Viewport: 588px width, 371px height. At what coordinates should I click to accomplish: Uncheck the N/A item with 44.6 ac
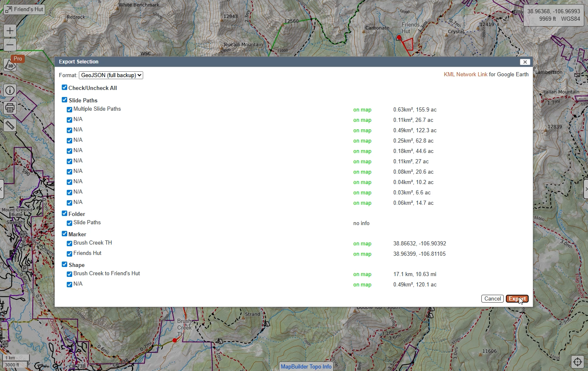pyautogui.click(x=69, y=151)
